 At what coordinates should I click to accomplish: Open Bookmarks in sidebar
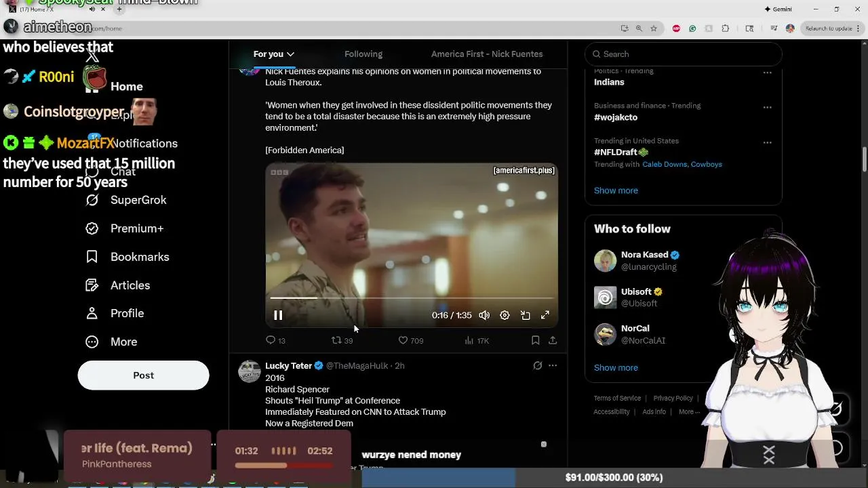point(127,257)
